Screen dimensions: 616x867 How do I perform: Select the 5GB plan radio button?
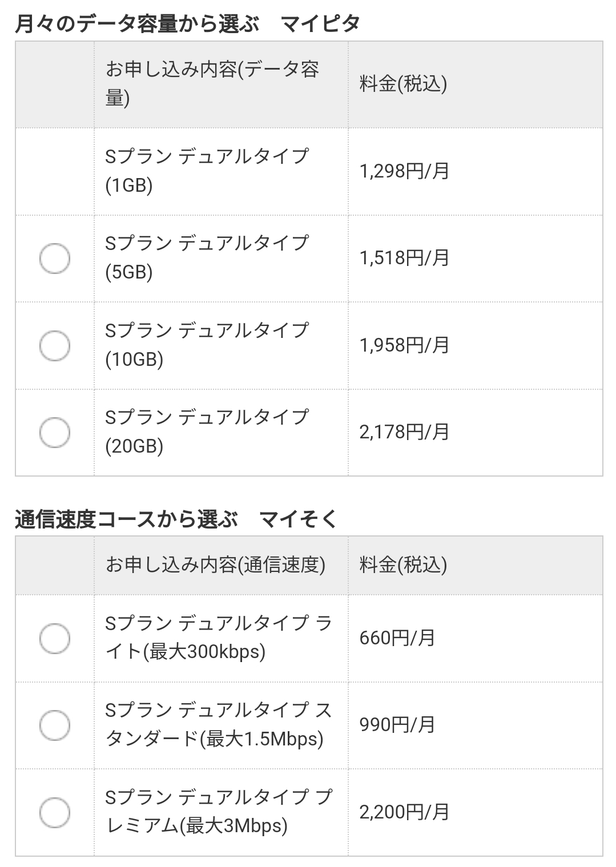55,258
